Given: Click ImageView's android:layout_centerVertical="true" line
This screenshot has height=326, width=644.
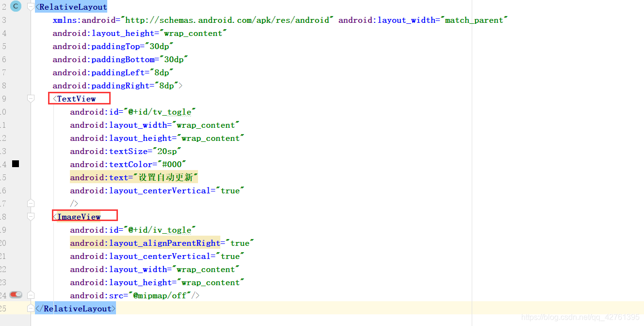Looking at the screenshot, I should (157, 256).
